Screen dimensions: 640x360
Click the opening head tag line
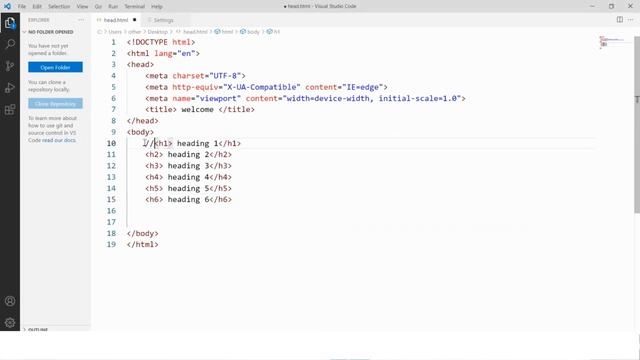pos(140,64)
